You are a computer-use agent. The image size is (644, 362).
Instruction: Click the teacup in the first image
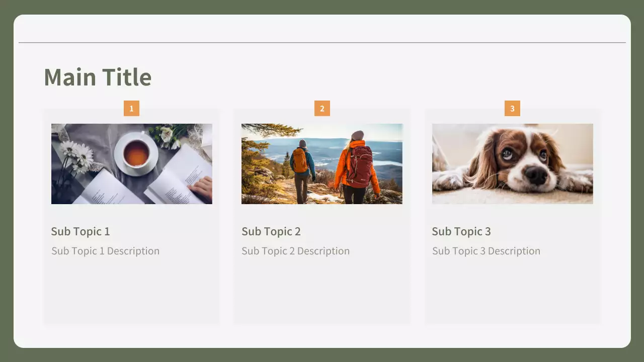136,153
